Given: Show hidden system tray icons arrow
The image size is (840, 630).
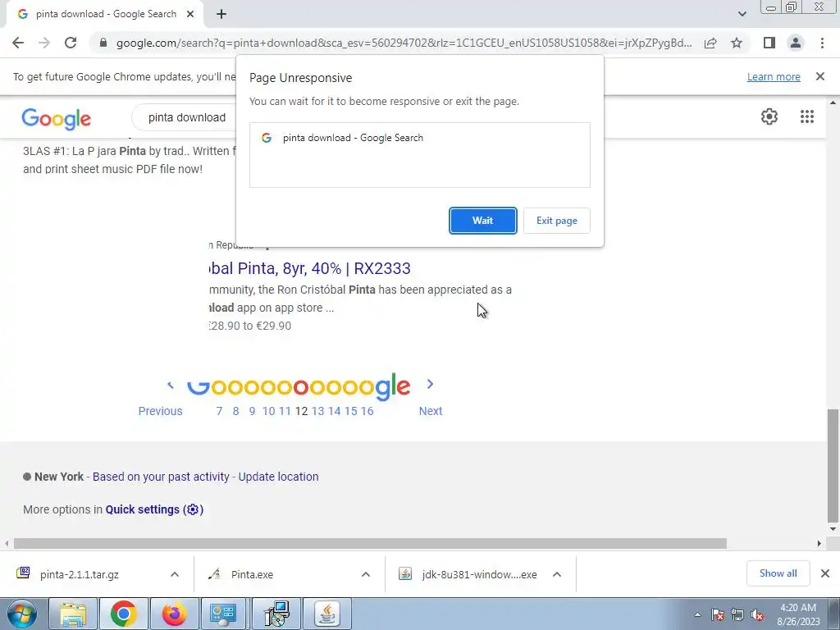Looking at the screenshot, I should tap(697, 614).
